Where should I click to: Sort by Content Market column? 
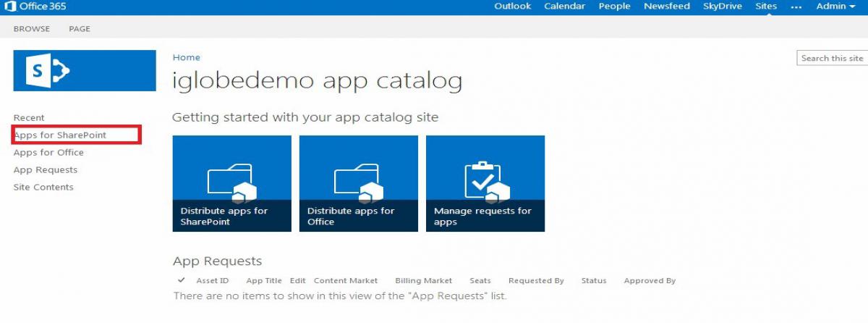point(346,280)
